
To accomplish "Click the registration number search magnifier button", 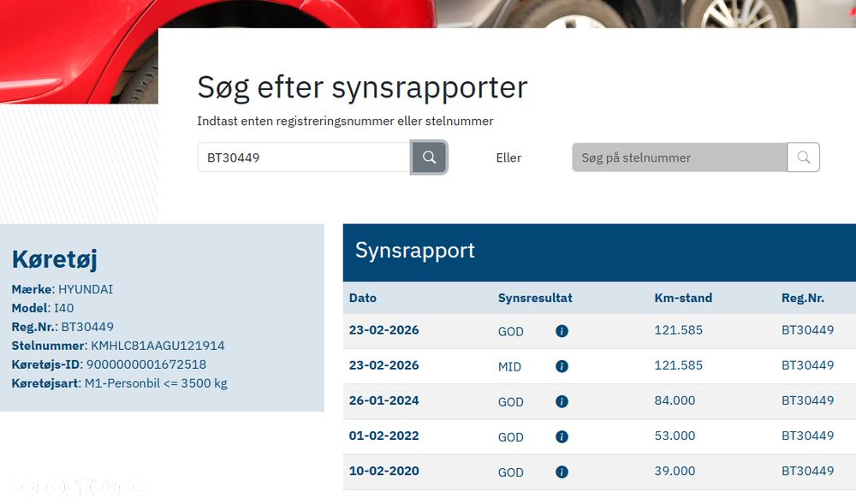I will coord(430,157).
